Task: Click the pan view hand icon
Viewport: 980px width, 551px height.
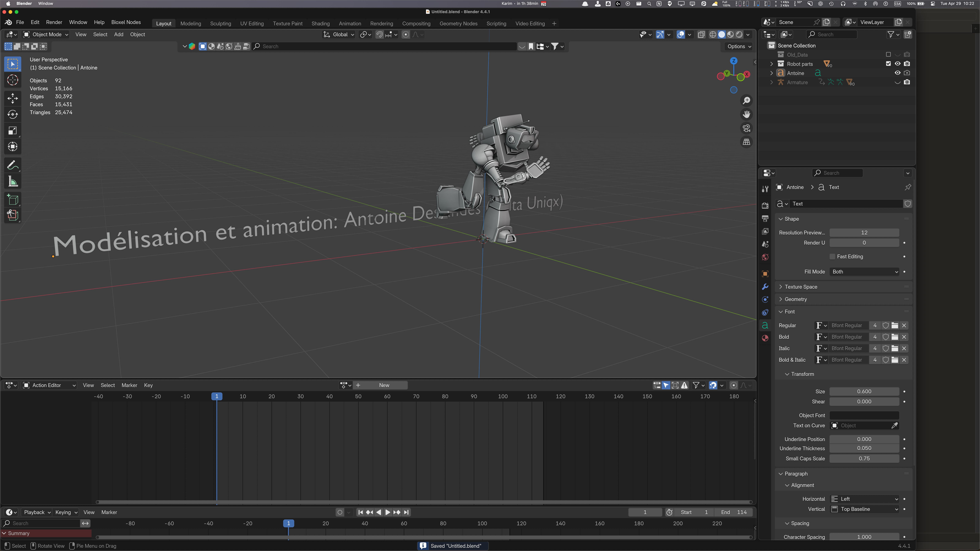Action: point(746,114)
